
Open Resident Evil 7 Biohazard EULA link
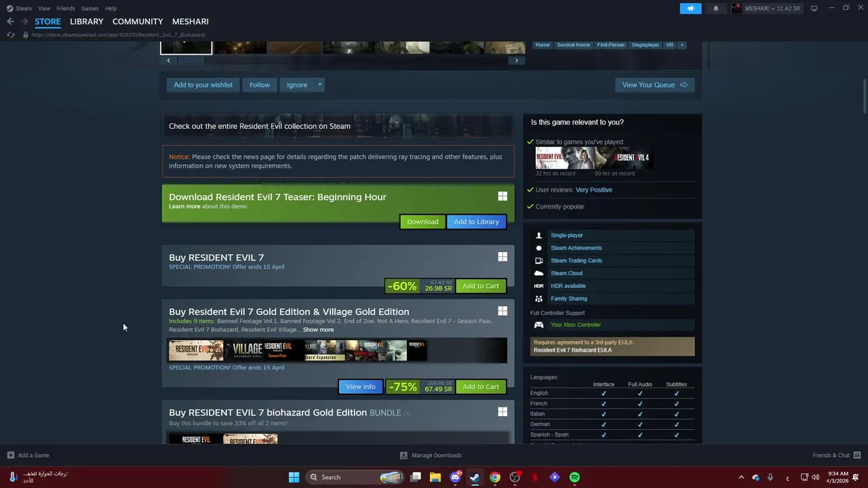(572, 350)
